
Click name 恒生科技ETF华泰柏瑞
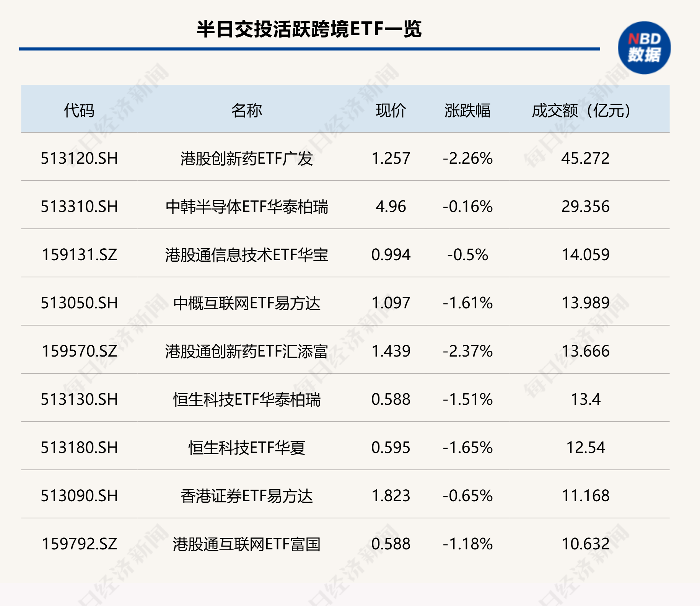pyautogui.click(x=247, y=399)
